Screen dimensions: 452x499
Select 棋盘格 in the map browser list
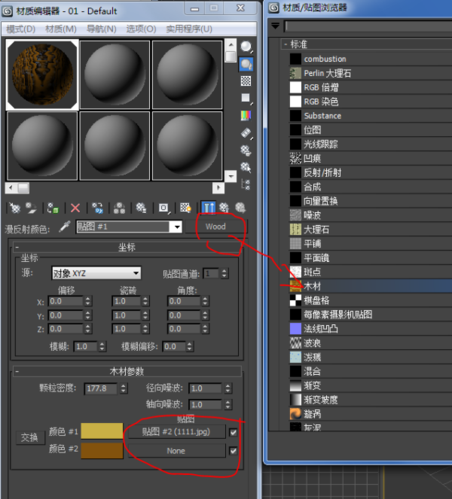click(370, 300)
